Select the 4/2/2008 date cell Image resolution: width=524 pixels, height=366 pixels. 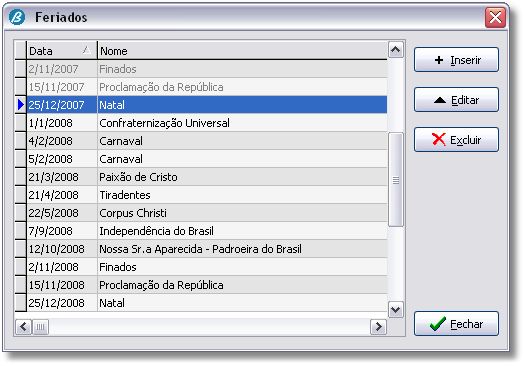click(62, 141)
